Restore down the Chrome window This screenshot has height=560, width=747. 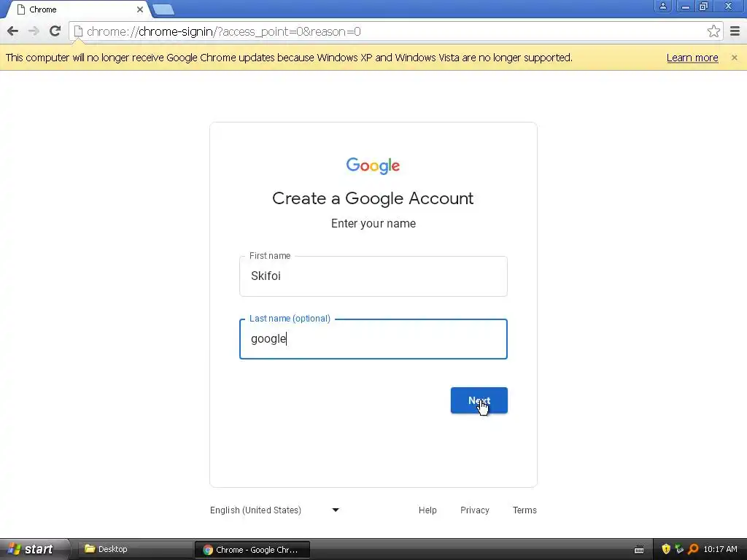click(x=703, y=6)
